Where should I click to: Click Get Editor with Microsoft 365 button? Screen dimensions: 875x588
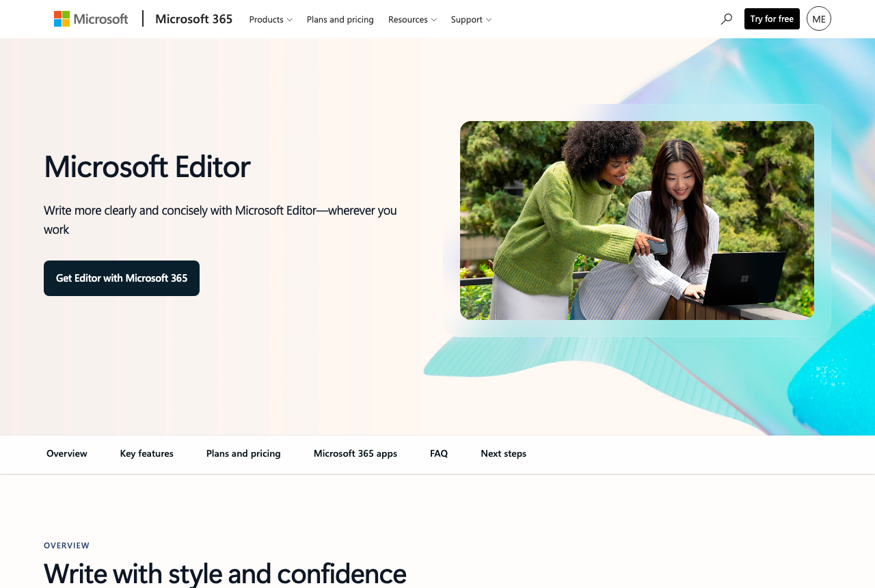pyautogui.click(x=122, y=278)
